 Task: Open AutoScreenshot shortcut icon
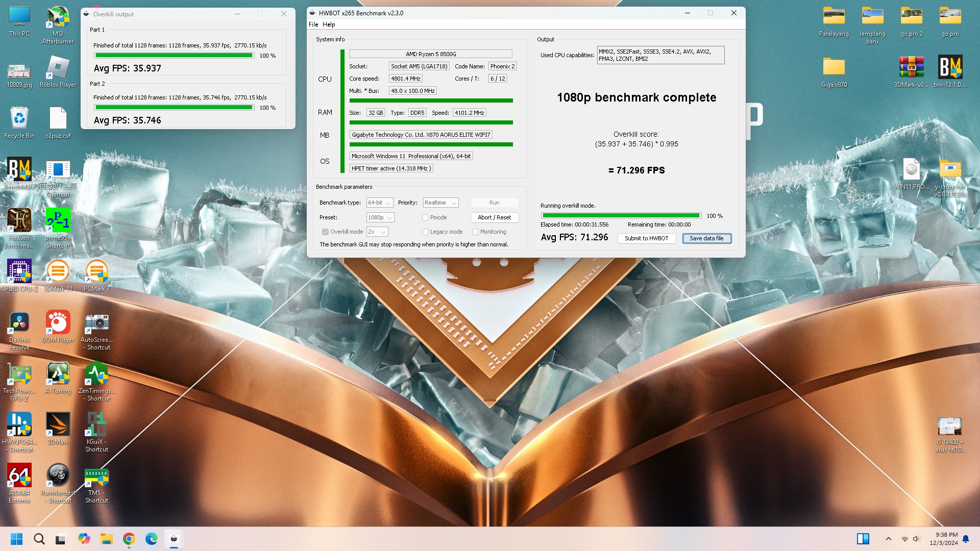(x=96, y=331)
